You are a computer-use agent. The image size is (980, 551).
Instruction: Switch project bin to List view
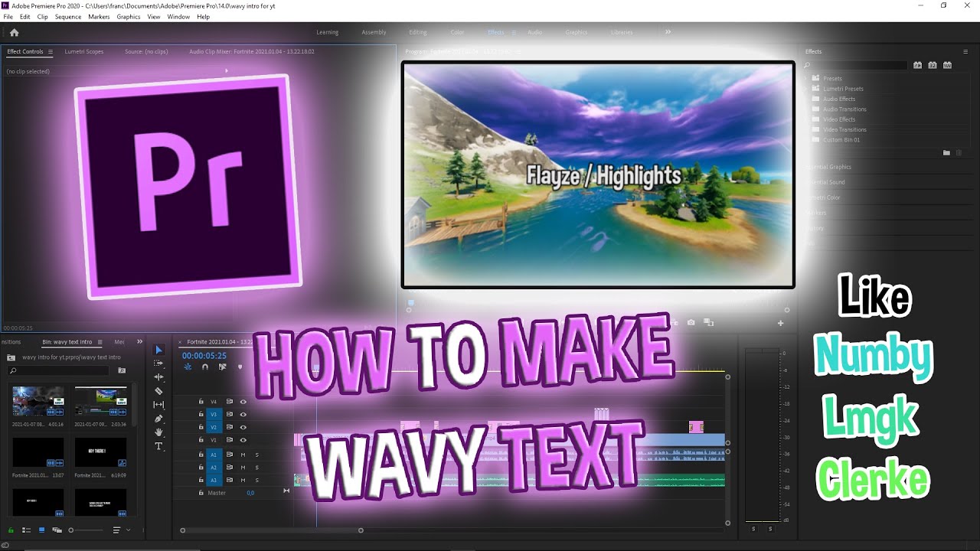click(x=26, y=530)
